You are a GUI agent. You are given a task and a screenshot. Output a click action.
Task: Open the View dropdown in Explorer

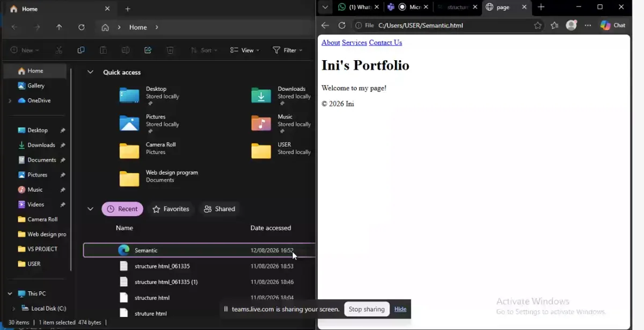point(245,50)
